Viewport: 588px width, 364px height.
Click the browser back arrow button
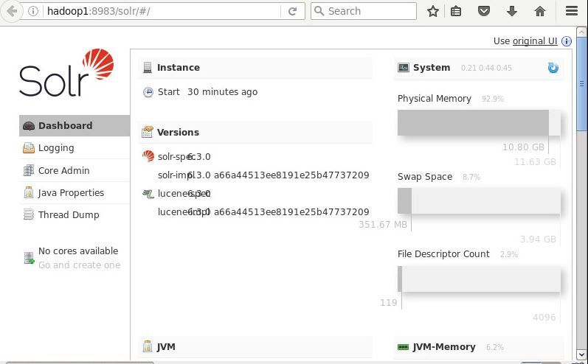coord(12,11)
